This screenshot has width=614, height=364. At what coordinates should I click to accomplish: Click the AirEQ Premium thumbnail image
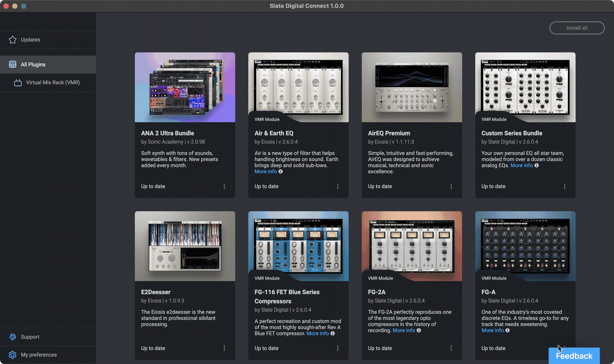412,87
